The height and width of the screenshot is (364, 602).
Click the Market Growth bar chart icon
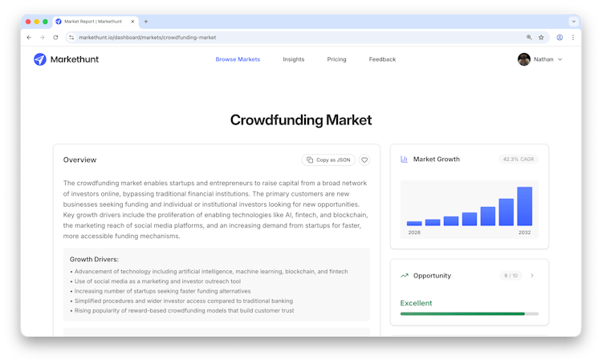tap(405, 160)
